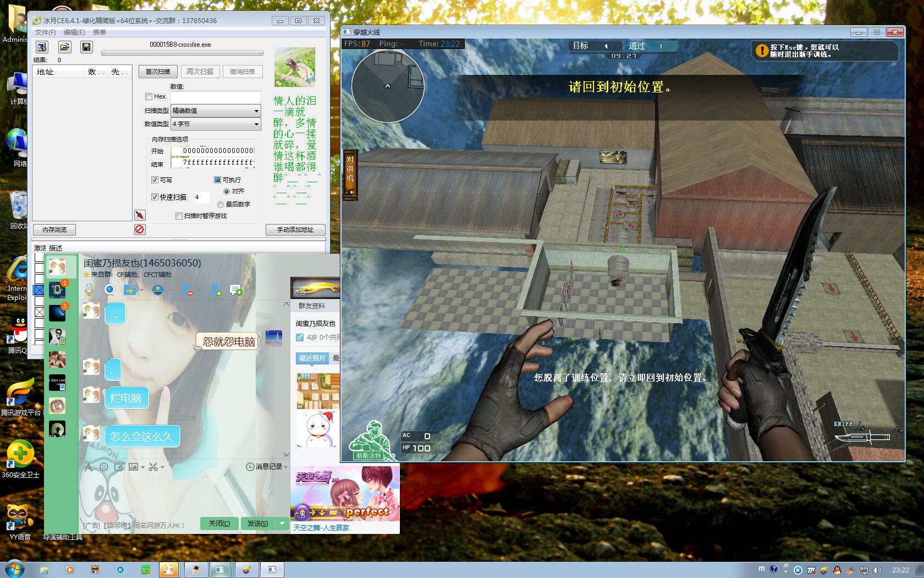Open the 消息记录 message history dropdown
The width and height of the screenshot is (924, 578).
267,467
